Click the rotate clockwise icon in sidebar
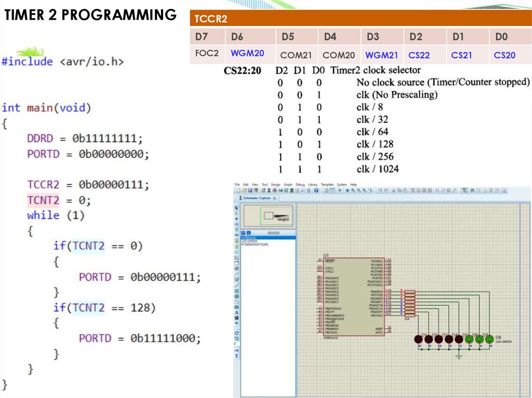The image size is (532, 398). (x=237, y=333)
